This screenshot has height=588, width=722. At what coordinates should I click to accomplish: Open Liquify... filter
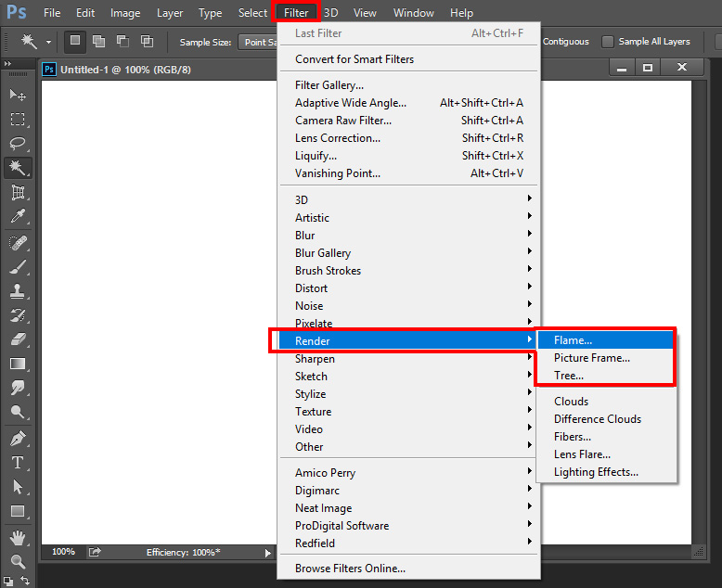click(408, 156)
